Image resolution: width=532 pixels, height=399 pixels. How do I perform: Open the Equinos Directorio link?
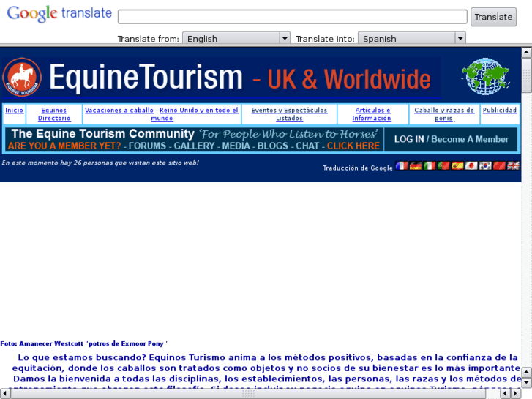[54, 114]
